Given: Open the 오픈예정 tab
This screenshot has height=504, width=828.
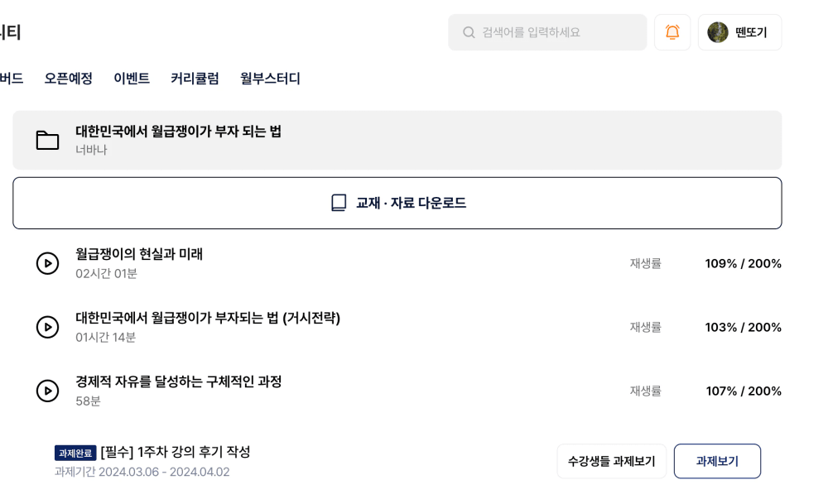Looking at the screenshot, I should pyautogui.click(x=68, y=79).
